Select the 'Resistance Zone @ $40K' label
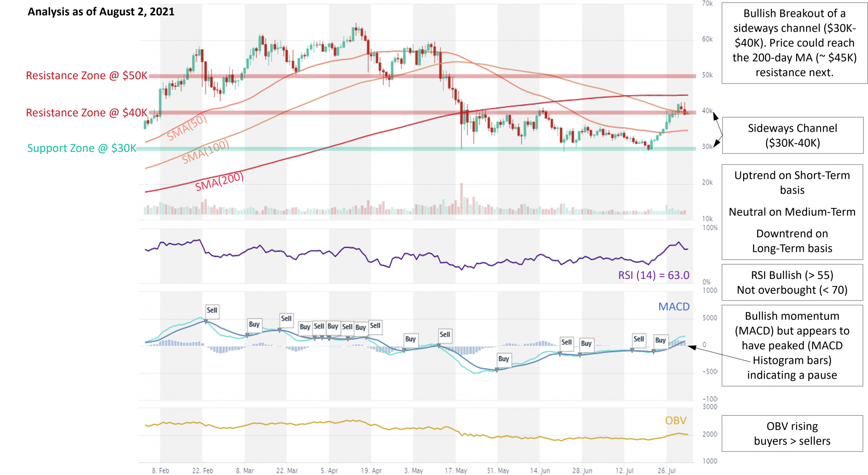This screenshot has height=475, width=868. point(86,113)
